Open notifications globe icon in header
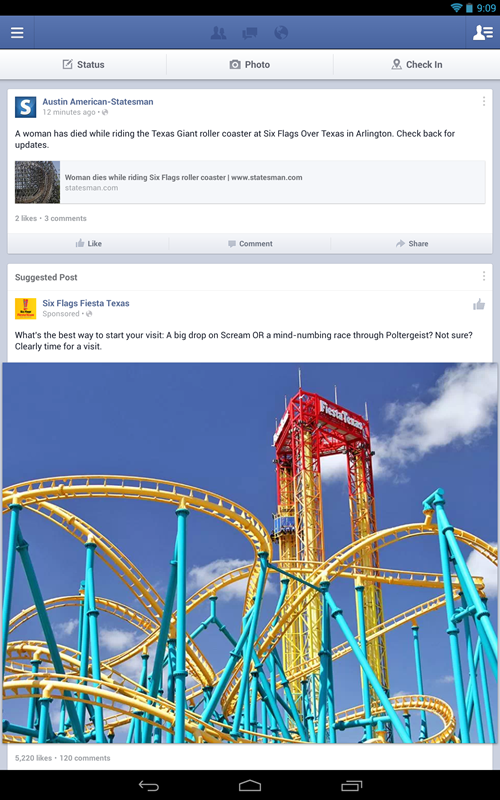The width and height of the screenshot is (500, 800). pos(281,33)
